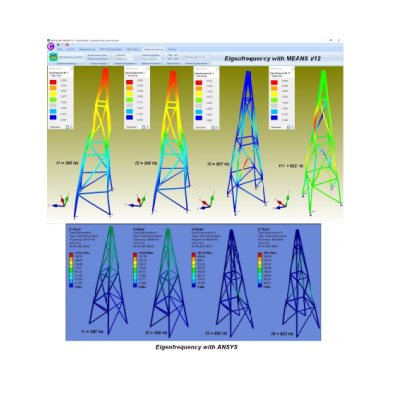The image size is (396, 396).
Task: Click the Eigenfrequency with ANSYS caption
Action: pyautogui.click(x=196, y=347)
